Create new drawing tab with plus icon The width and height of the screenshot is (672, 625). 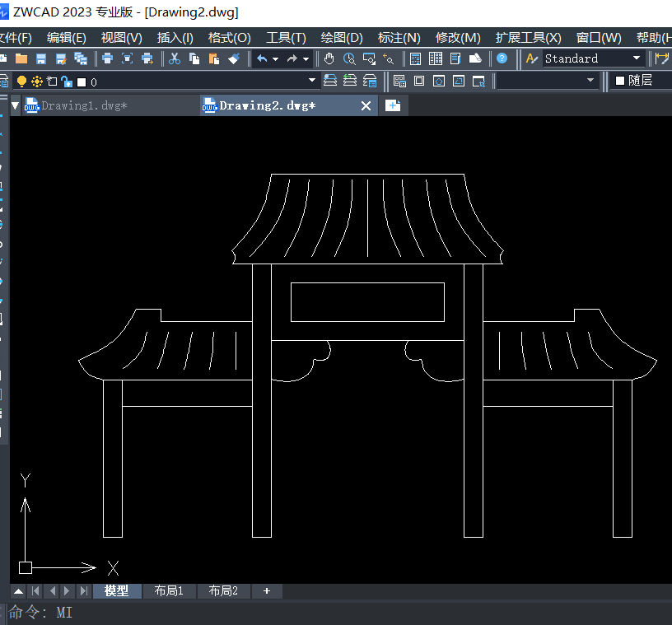point(393,105)
